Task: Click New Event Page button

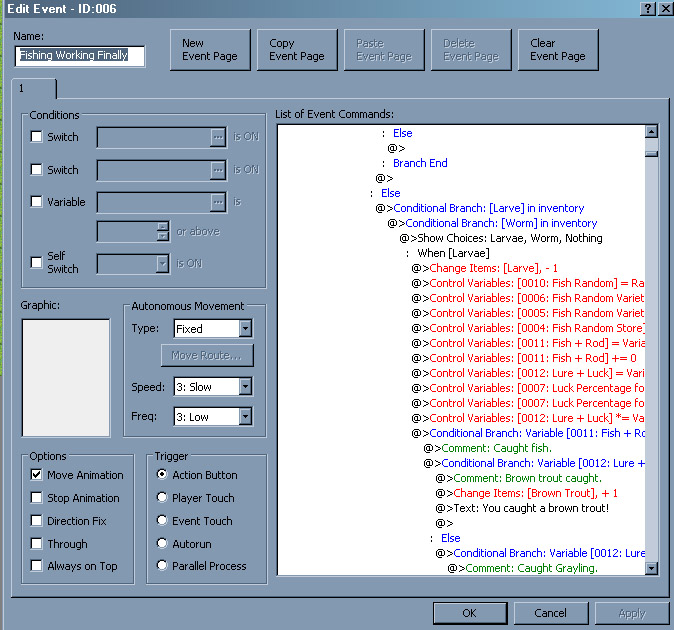Action: (x=210, y=50)
